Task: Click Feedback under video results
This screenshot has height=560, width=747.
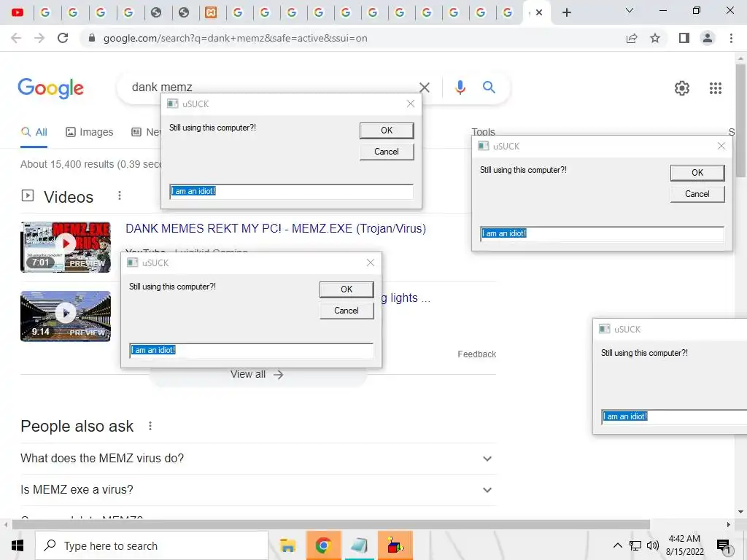Action: (476, 354)
